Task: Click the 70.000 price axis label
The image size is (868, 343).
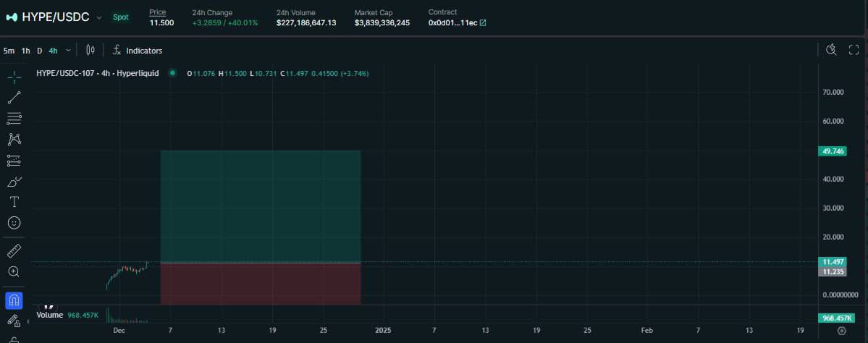Action: click(833, 93)
